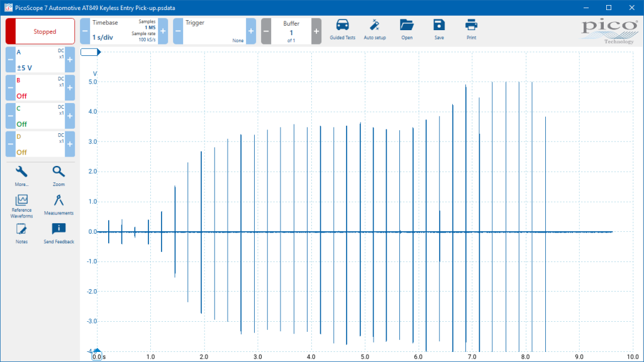Click the Open folder icon
Viewport: 644px width, 362px height.
point(407,29)
